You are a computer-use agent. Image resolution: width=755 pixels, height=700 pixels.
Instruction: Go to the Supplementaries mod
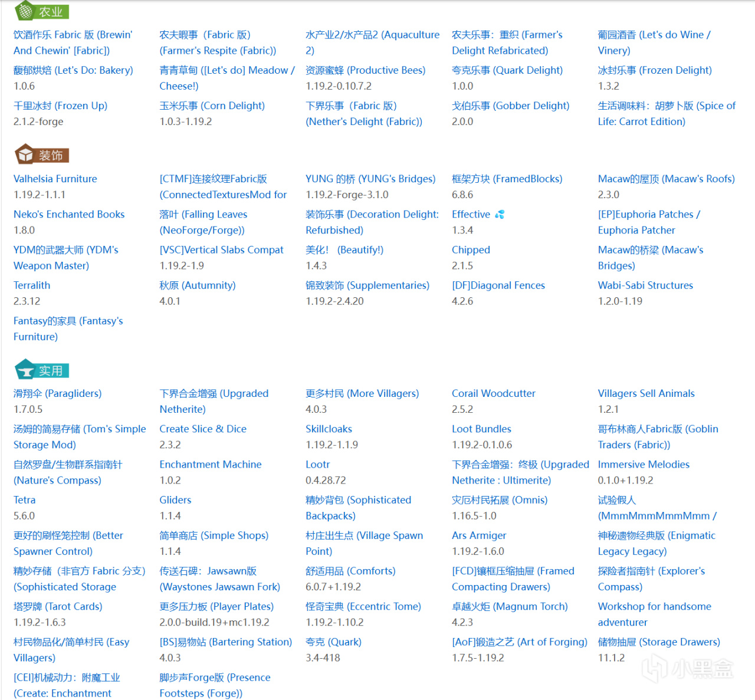[x=367, y=285]
